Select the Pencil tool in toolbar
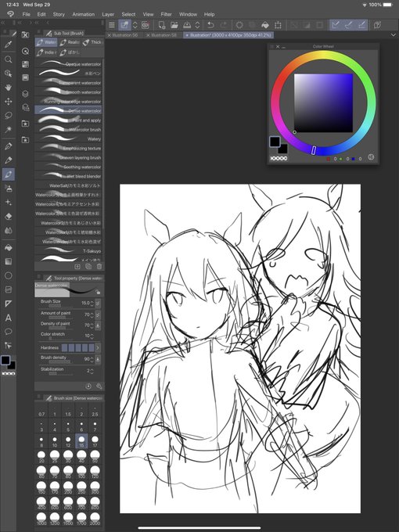 click(8, 160)
